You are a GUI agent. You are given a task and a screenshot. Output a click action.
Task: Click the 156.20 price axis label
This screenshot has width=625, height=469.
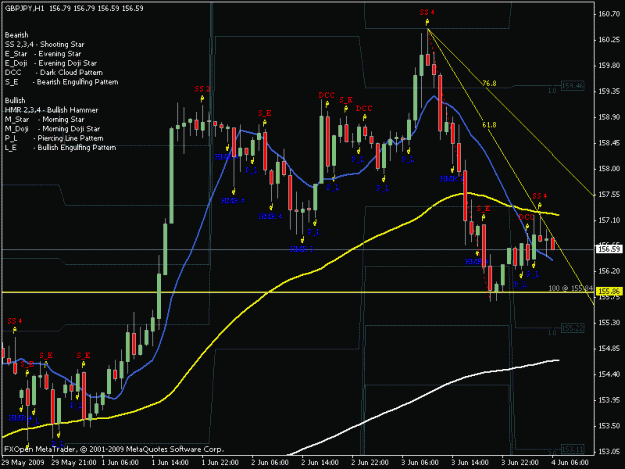[x=609, y=271]
